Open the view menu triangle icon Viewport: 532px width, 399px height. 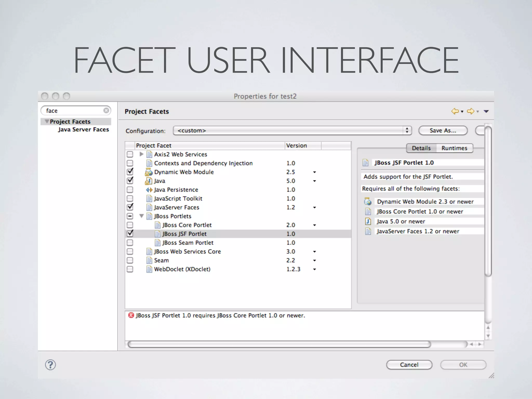486,111
